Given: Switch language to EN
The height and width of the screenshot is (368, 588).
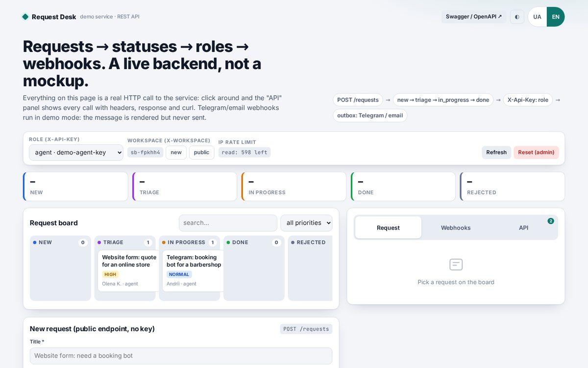Looking at the screenshot, I should click(x=556, y=17).
